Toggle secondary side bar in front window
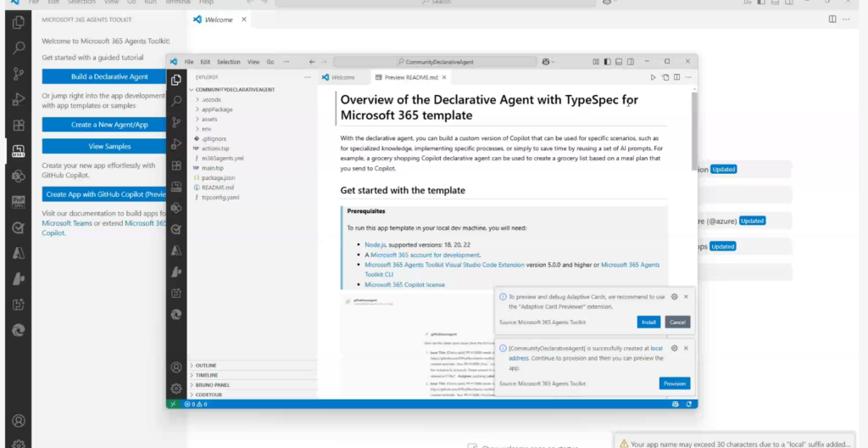 631,62
